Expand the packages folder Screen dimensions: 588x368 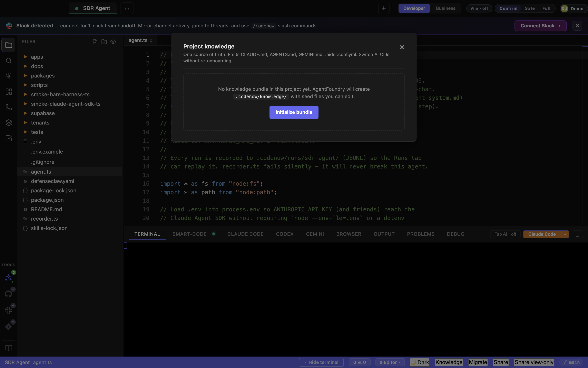coord(69,76)
